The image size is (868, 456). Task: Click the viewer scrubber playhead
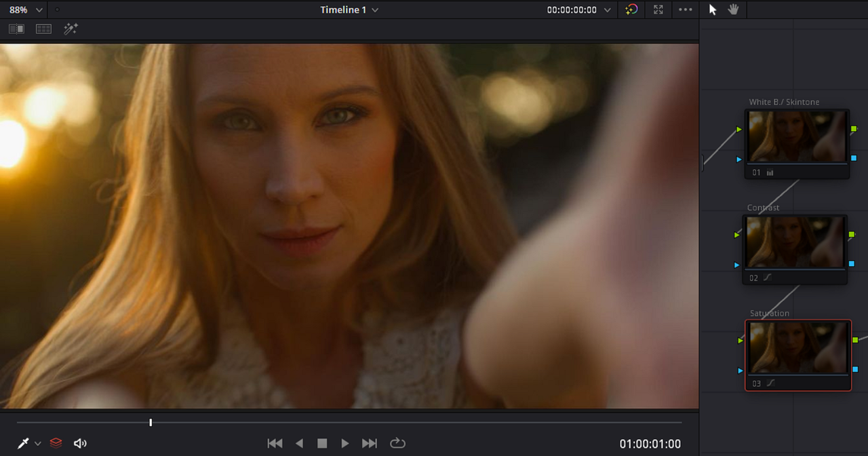pos(151,423)
